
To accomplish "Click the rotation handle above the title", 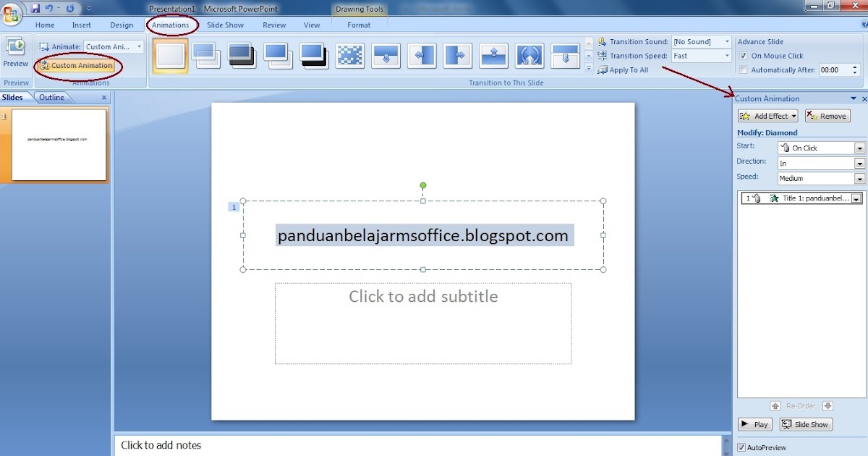I will point(423,185).
